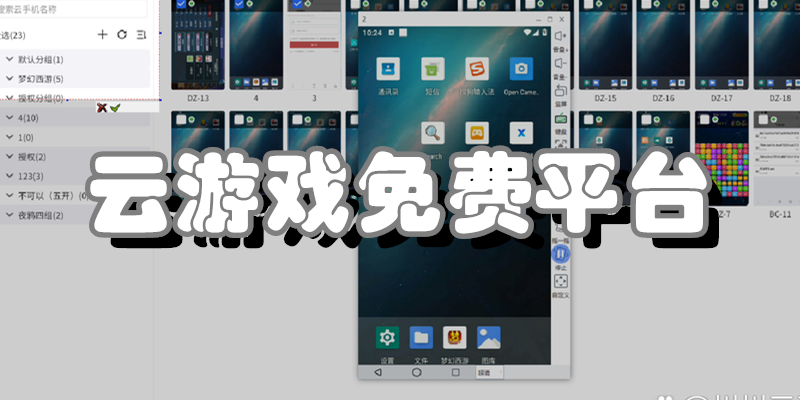Launch the 梦幻西游 game icon in dock

click(456, 337)
